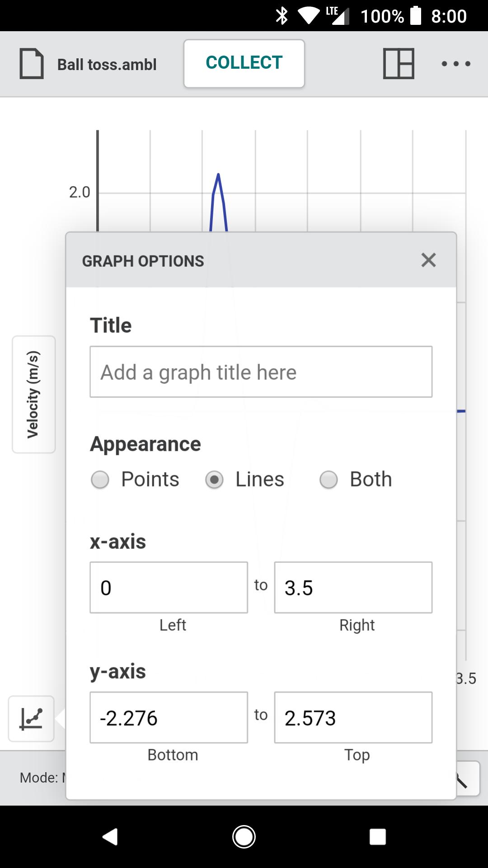The height and width of the screenshot is (868, 488).
Task: Edit the x-axis Right value field
Action: pyautogui.click(x=353, y=587)
